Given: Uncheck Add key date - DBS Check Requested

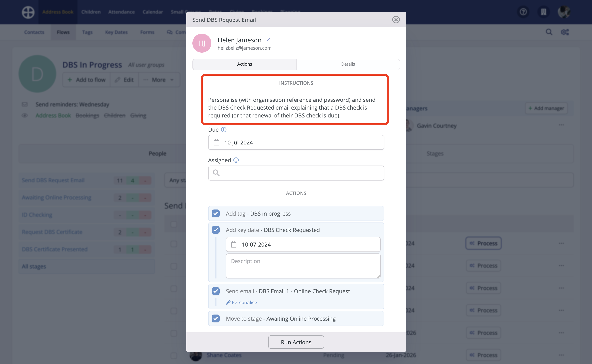Looking at the screenshot, I should [215, 230].
